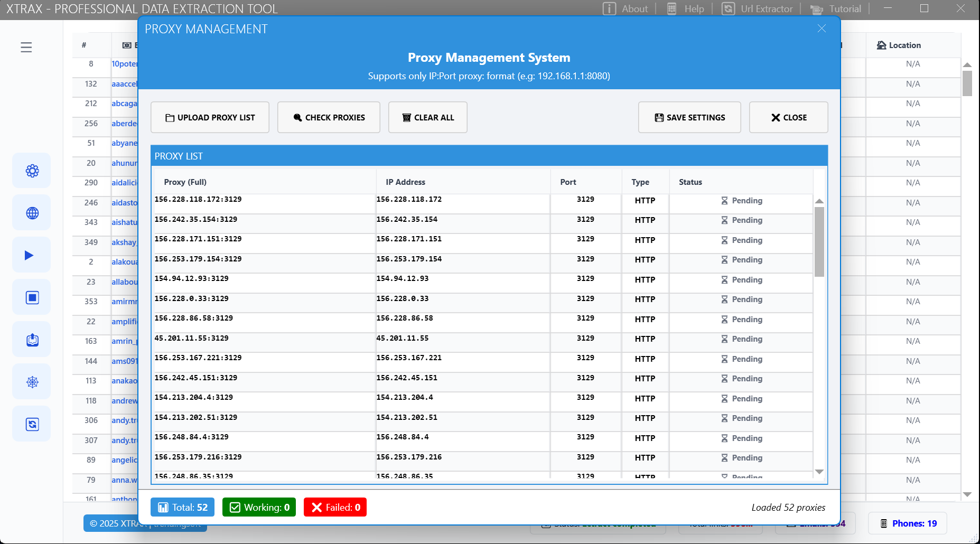Select the globe extraction icon in sidebar
The height and width of the screenshot is (544, 980).
point(32,212)
